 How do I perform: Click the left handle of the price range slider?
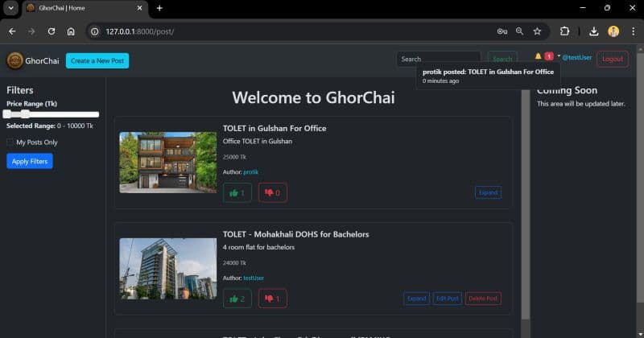(7, 114)
